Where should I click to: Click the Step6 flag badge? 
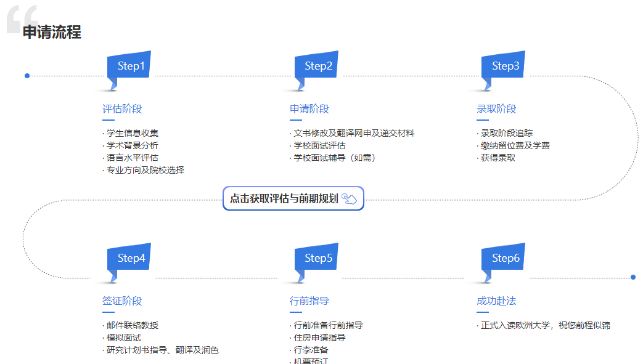click(504, 258)
